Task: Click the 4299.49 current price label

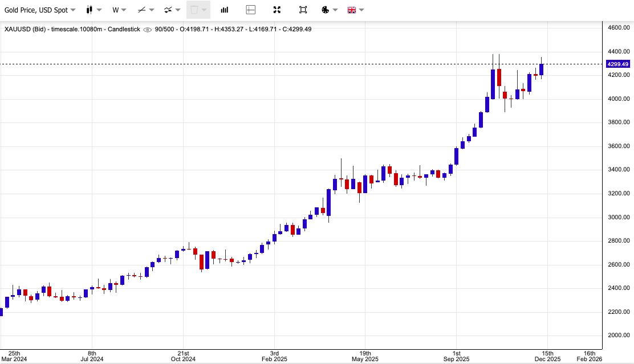Action: click(618, 64)
